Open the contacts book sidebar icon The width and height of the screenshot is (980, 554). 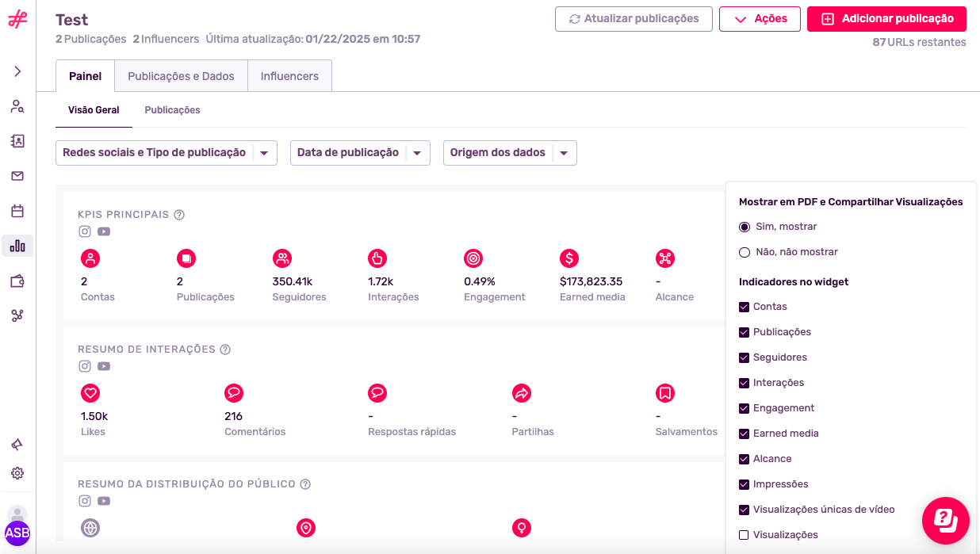click(17, 141)
